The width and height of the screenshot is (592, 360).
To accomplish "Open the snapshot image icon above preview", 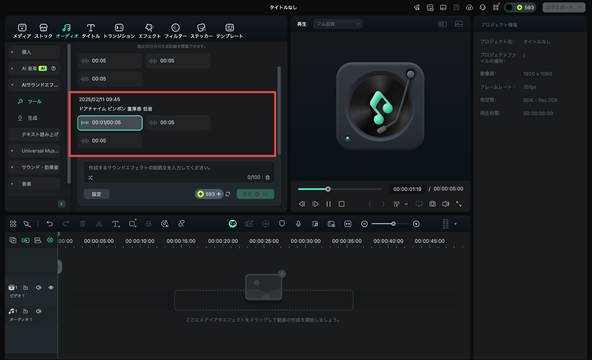I will (459, 24).
